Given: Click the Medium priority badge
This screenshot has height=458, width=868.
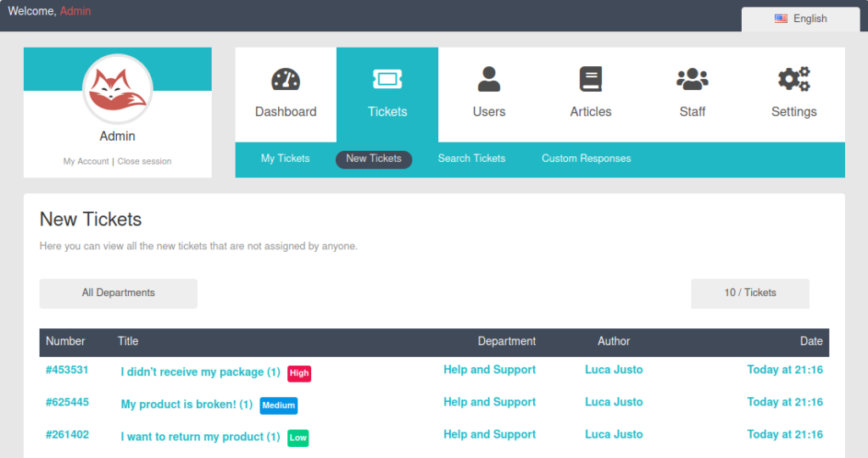Looking at the screenshot, I should click(279, 405).
